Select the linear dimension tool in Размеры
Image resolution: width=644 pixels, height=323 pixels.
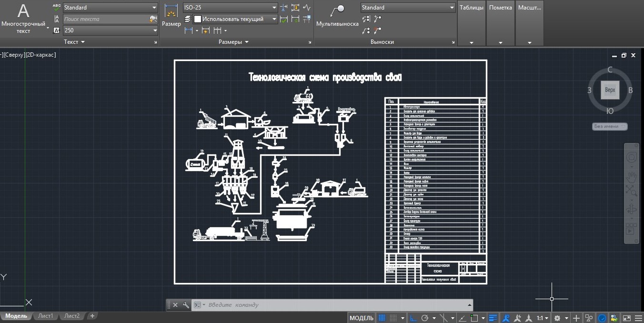(188, 30)
